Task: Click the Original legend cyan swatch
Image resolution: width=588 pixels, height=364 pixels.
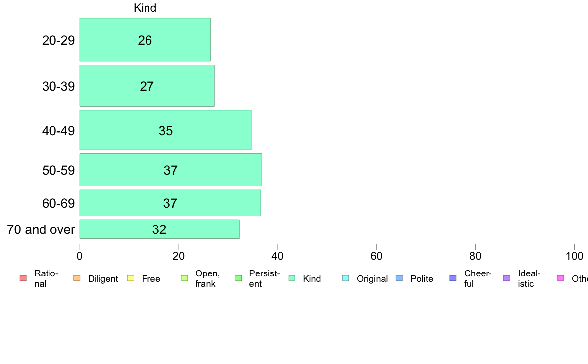Action: pos(345,278)
